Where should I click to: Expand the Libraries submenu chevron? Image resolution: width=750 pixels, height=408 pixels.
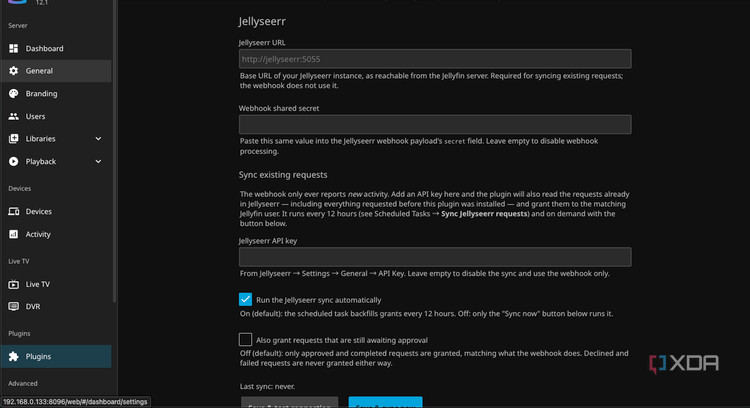pos(98,139)
